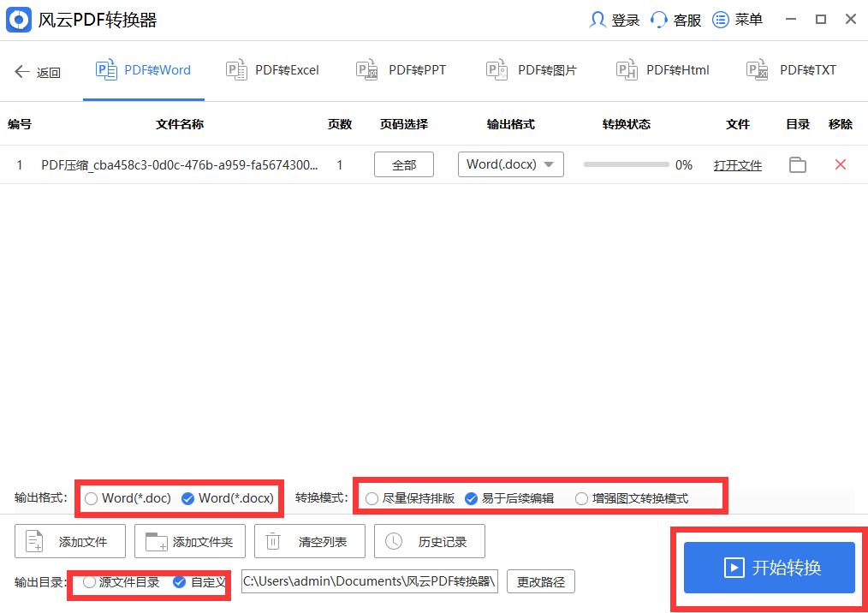The height and width of the screenshot is (613, 868).
Task: Switch to PDF转TXT tab label
Action: click(808, 70)
